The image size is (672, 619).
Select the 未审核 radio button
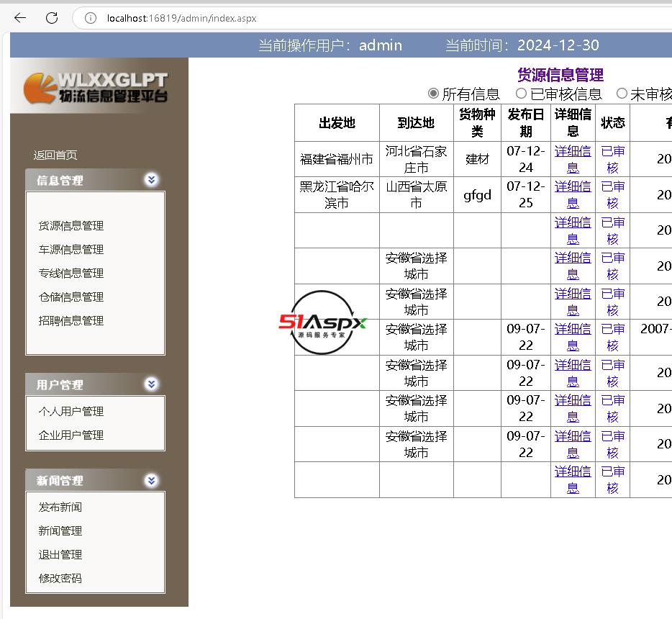tap(622, 94)
